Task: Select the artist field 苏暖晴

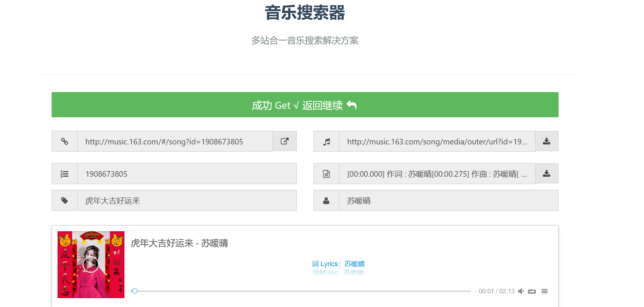Action: click(x=449, y=200)
